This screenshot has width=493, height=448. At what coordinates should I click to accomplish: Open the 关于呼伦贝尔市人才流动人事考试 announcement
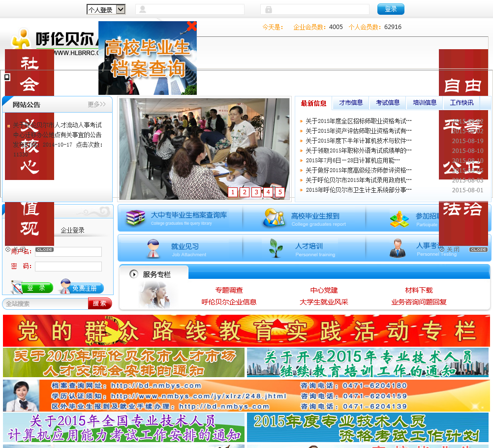[x=57, y=130]
